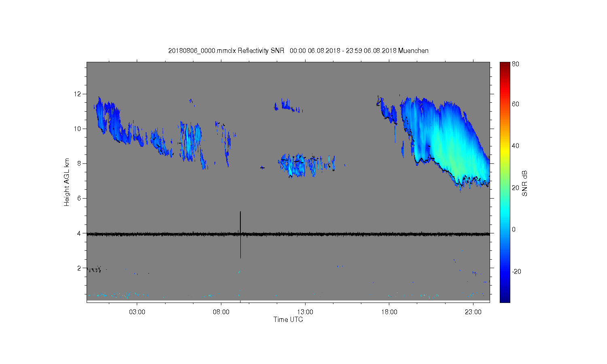Click the 'Time UTC' x-axis label
Screen dimensions: 607x364
[x=288, y=320]
